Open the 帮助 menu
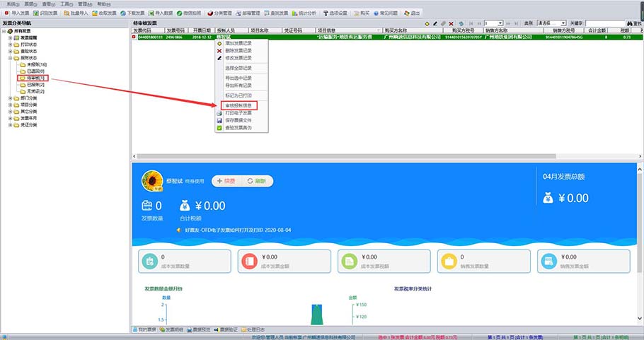644x340 pixels. tap(104, 4)
